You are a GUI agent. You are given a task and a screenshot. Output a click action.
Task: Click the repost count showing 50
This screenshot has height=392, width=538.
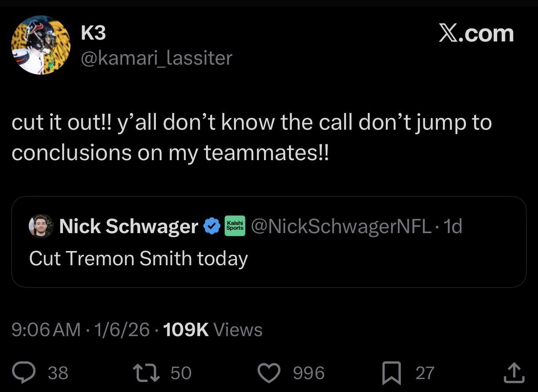point(181,372)
